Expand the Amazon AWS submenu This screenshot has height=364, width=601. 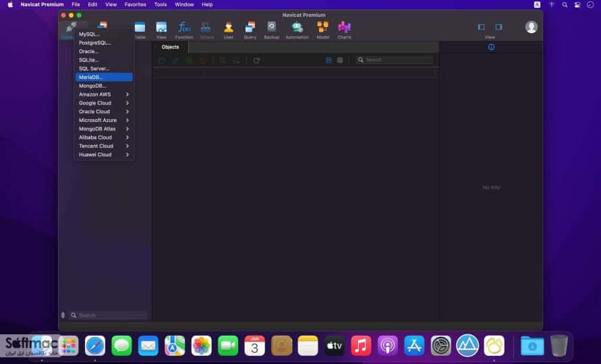104,94
